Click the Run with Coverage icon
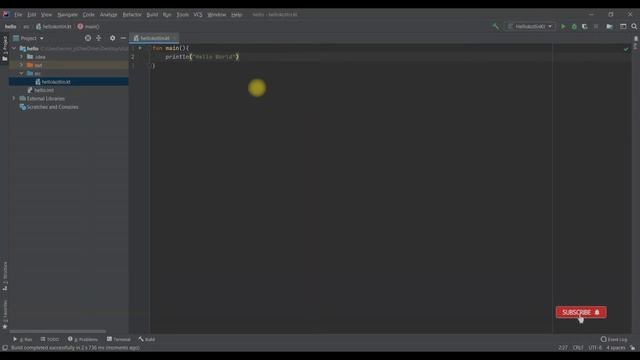This screenshot has height=360, width=640. (x=585, y=27)
